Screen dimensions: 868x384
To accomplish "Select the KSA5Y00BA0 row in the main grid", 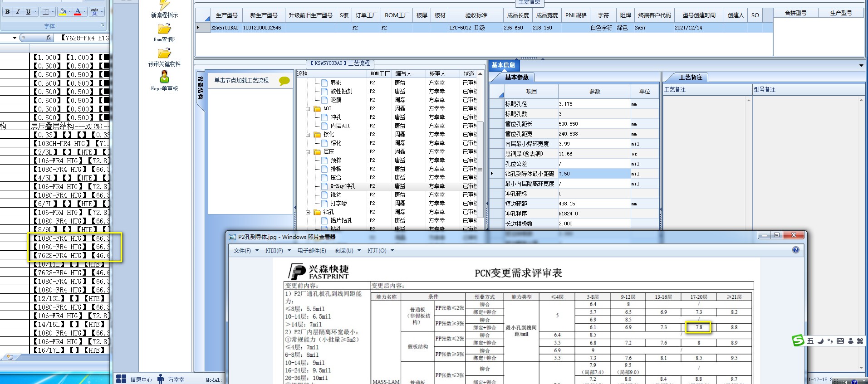I will 484,28.
